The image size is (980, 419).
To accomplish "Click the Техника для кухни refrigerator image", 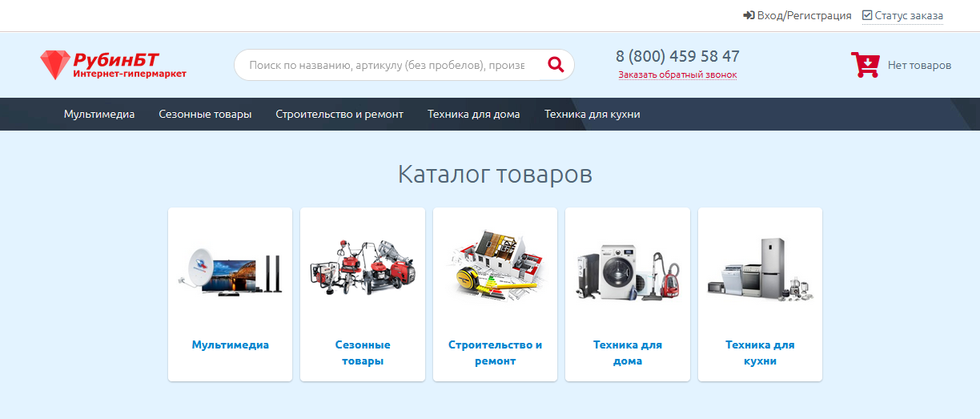I will coord(760,268).
